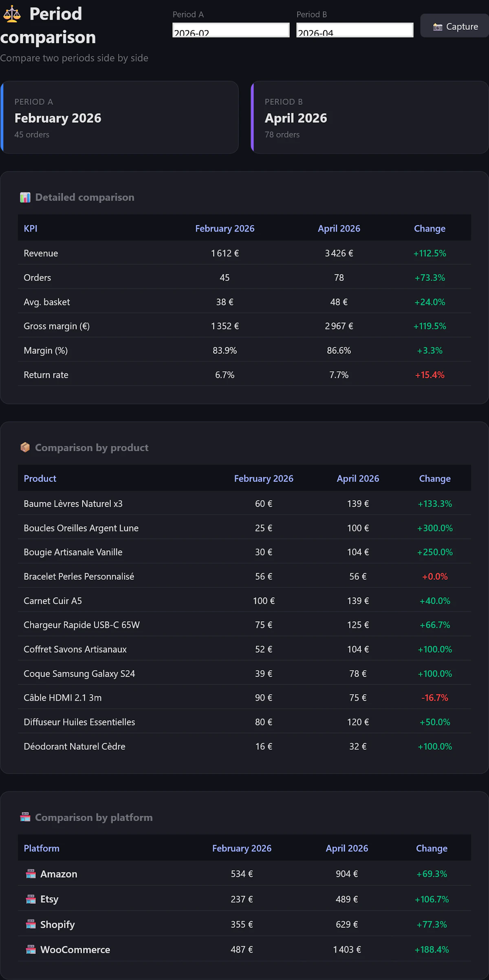Click the KPI column header

[30, 228]
